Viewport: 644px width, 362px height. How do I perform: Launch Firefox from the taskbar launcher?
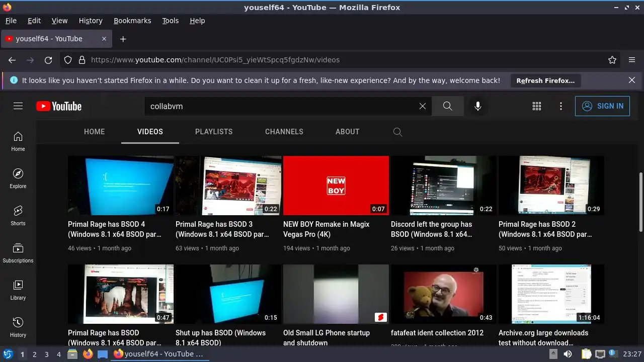click(x=88, y=354)
